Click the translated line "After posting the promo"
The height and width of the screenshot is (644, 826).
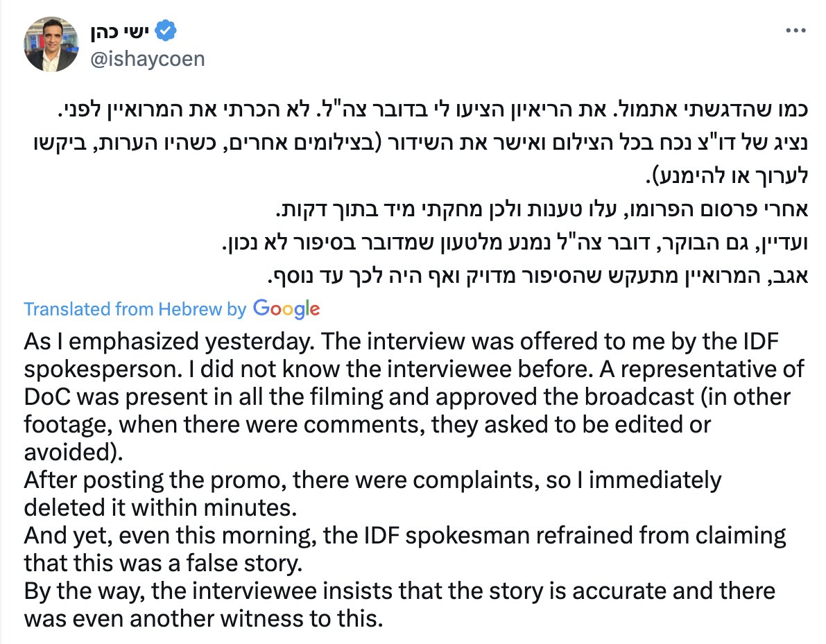point(372,480)
